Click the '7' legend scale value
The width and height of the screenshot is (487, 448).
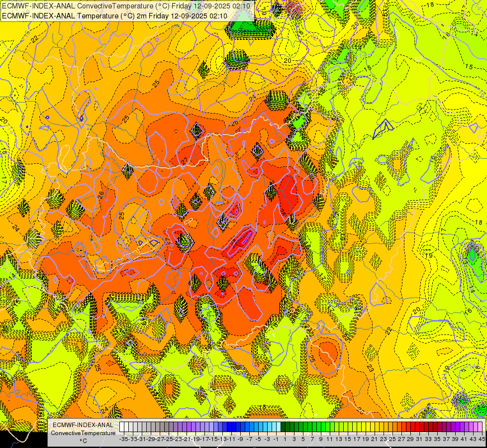click(x=312, y=440)
